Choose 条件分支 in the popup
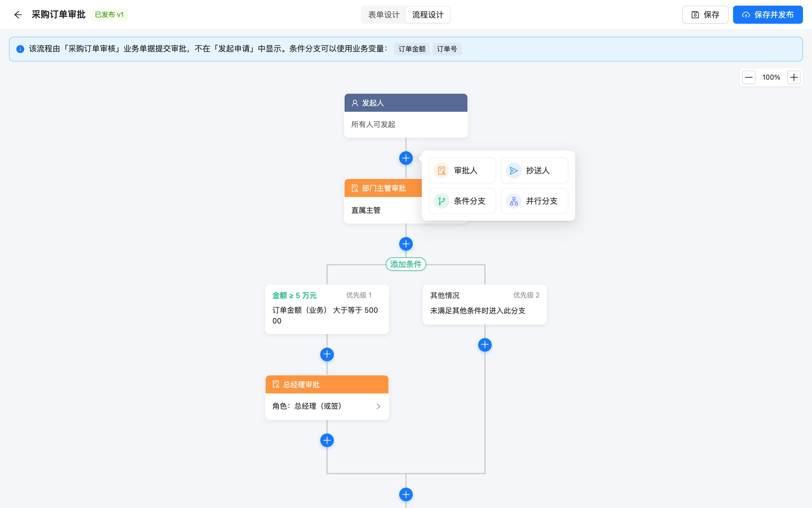Viewport: 812px width, 508px height. pyautogui.click(x=462, y=201)
